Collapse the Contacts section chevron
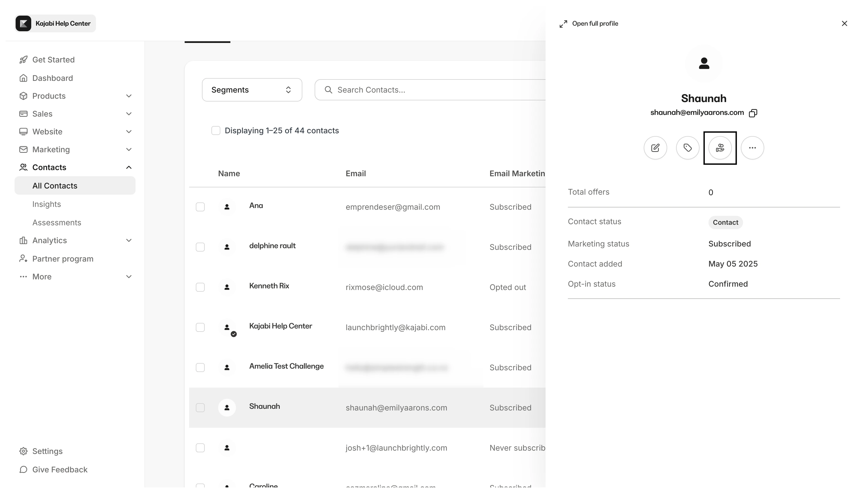Viewport: 868px width, 493px height. point(129,167)
